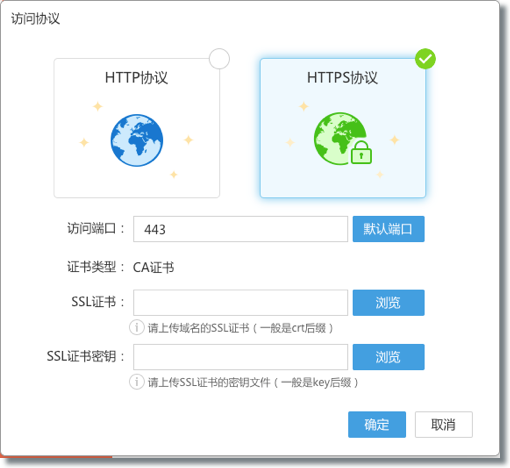Choose the HTTPS协议 card

tap(343, 128)
